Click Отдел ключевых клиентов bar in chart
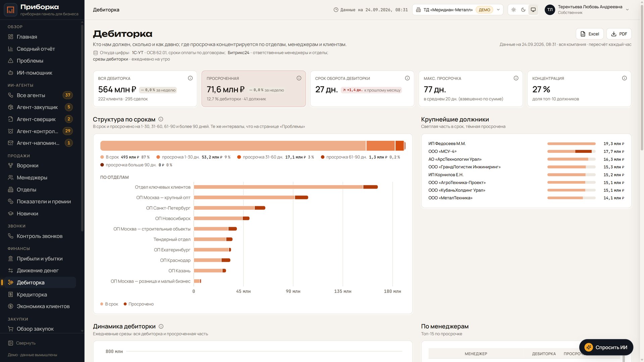This screenshot has height=362, width=644. click(x=286, y=187)
